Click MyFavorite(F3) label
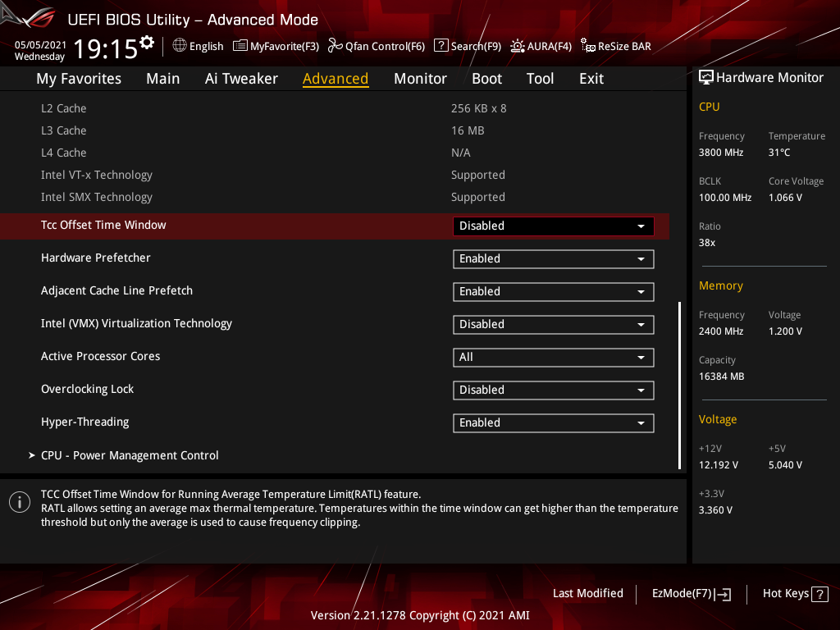The height and width of the screenshot is (630, 840). tap(285, 46)
